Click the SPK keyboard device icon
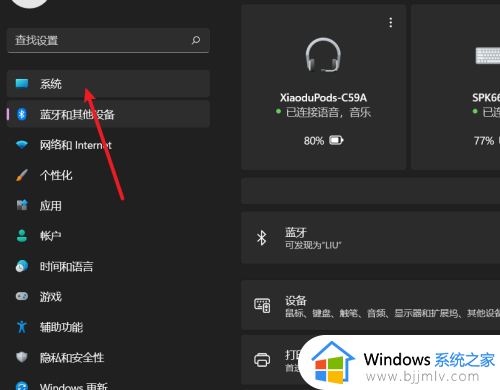 pyautogui.click(x=488, y=55)
